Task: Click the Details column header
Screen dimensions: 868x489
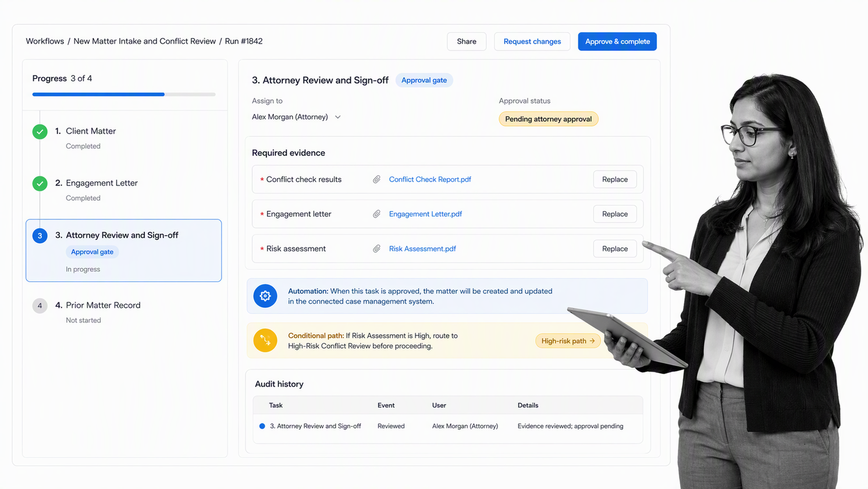Action: click(x=528, y=405)
